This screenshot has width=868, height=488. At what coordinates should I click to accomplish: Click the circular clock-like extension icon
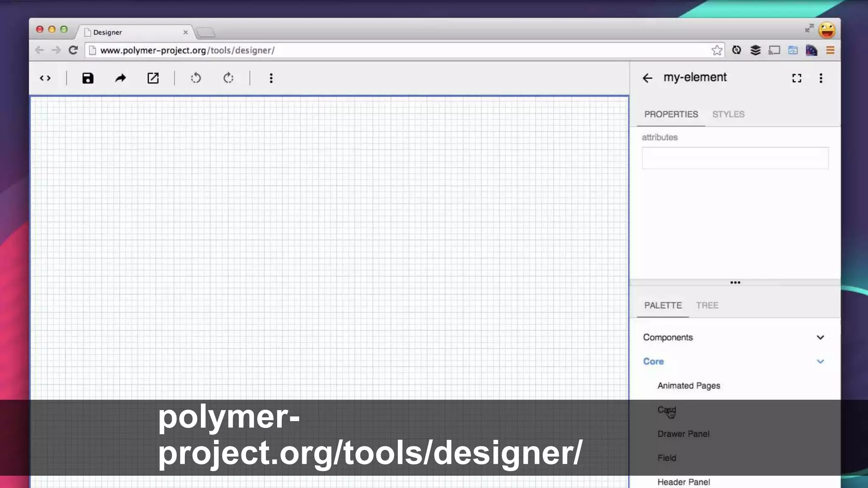pyautogui.click(x=737, y=50)
